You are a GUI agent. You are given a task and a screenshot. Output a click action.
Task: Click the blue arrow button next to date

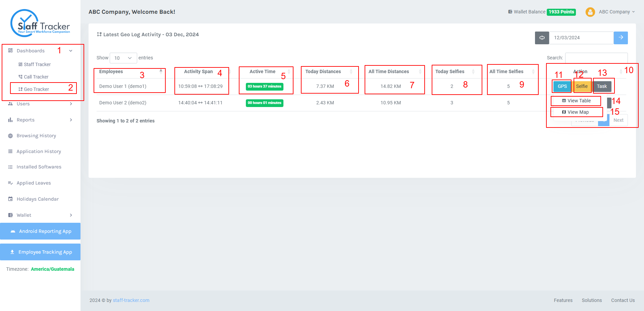(x=621, y=38)
